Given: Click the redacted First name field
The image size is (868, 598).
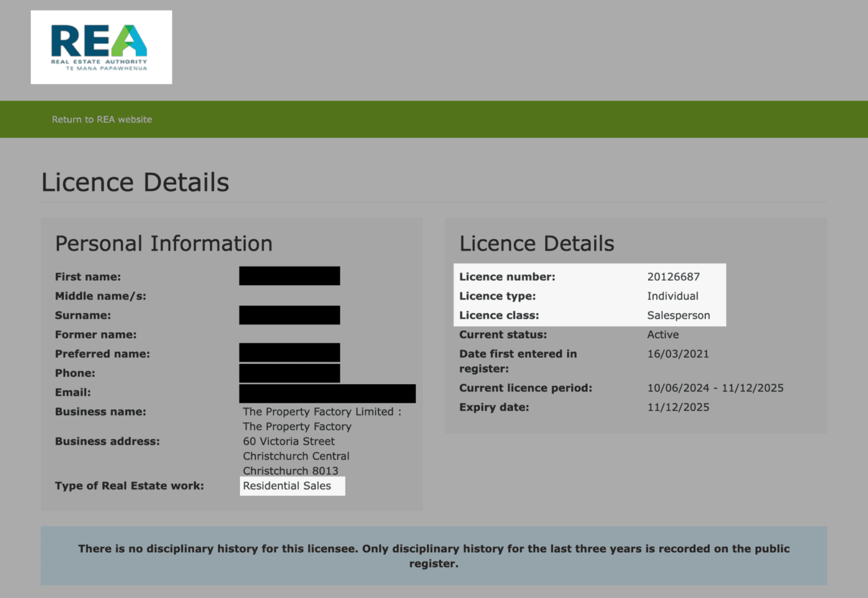Looking at the screenshot, I should [289, 275].
